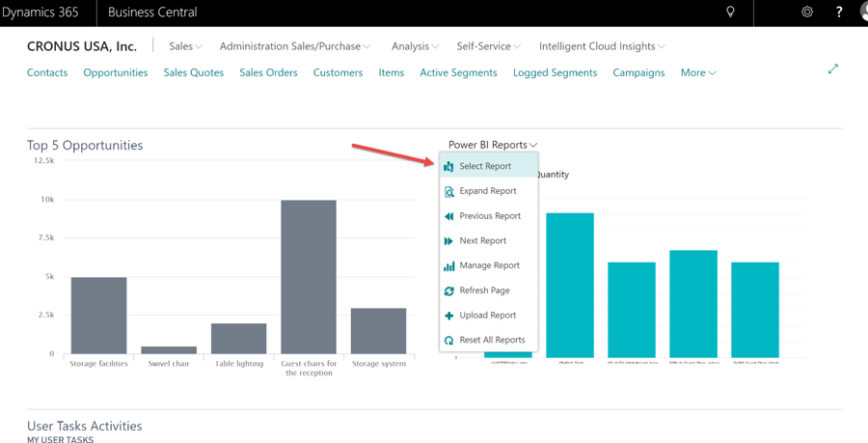Choose Refresh Page menu entry
868x443 pixels.
click(x=488, y=291)
